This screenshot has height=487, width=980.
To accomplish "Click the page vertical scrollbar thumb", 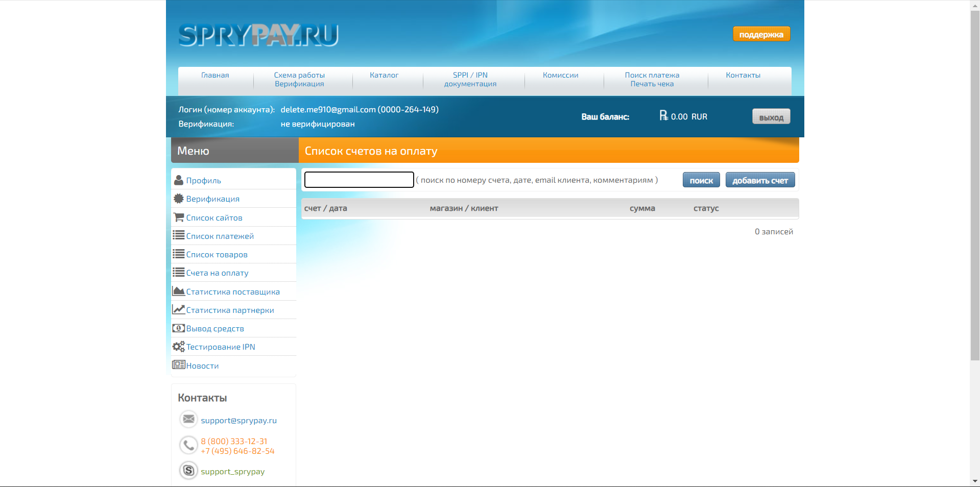I will click(975, 185).
